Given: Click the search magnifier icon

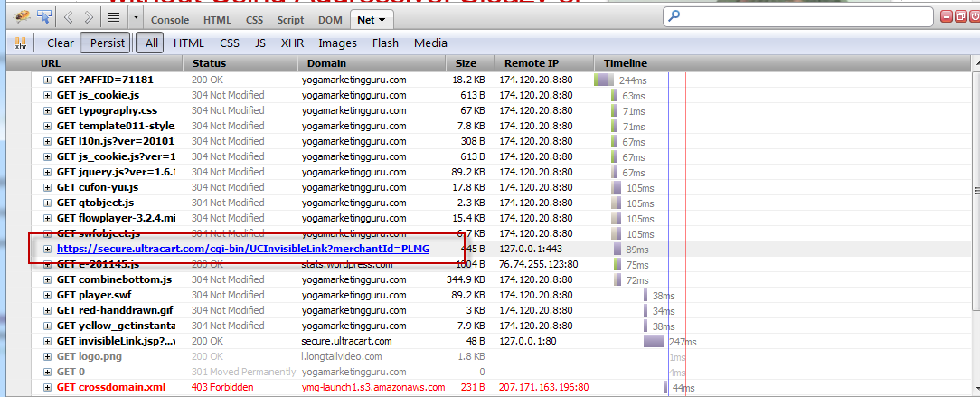Looking at the screenshot, I should coord(674,16).
